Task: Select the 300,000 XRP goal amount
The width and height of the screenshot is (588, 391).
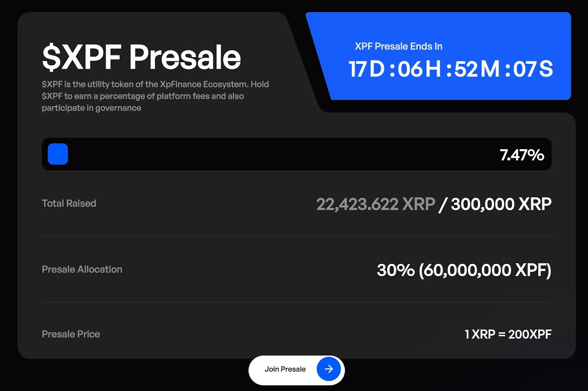Action: click(501, 204)
